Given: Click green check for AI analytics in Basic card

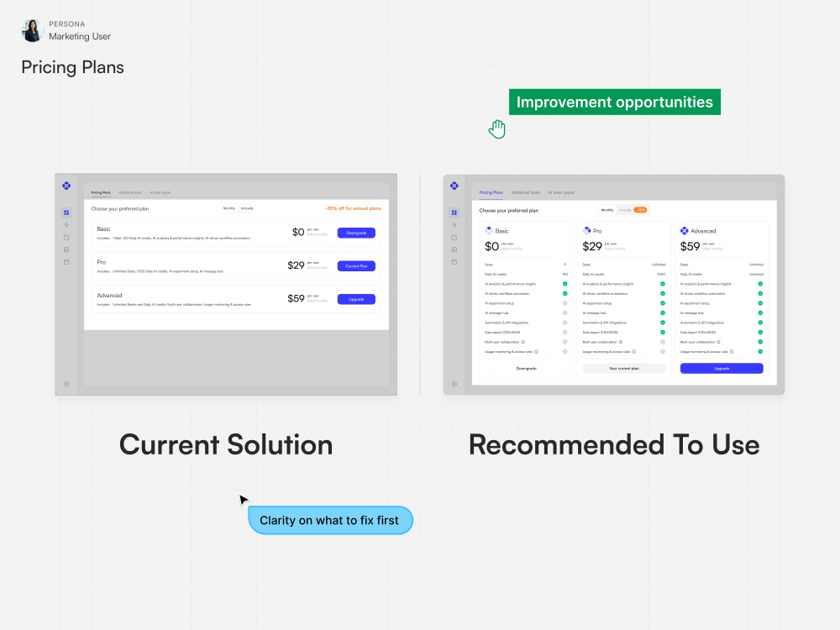Looking at the screenshot, I should [x=564, y=284].
